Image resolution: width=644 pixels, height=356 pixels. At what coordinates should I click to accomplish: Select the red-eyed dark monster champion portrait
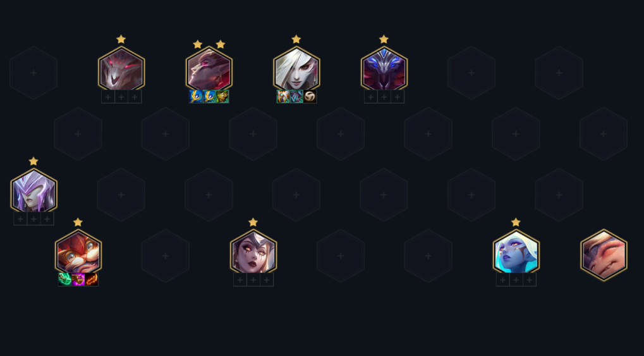[x=121, y=69]
